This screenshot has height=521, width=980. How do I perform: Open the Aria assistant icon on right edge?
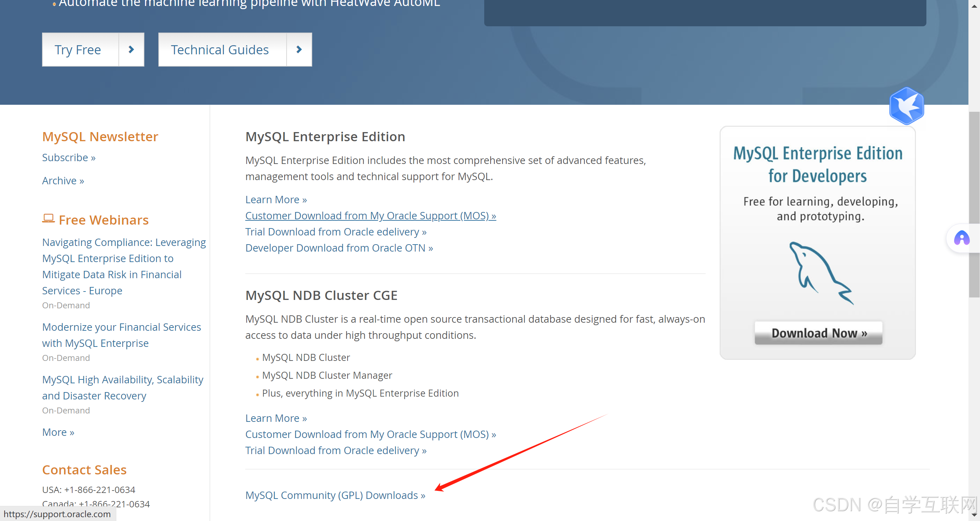click(x=961, y=238)
